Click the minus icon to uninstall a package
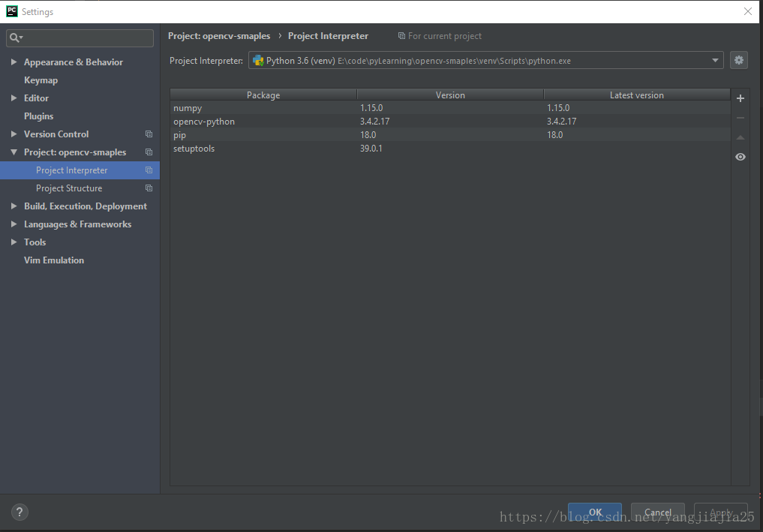The width and height of the screenshot is (763, 532). (x=740, y=117)
